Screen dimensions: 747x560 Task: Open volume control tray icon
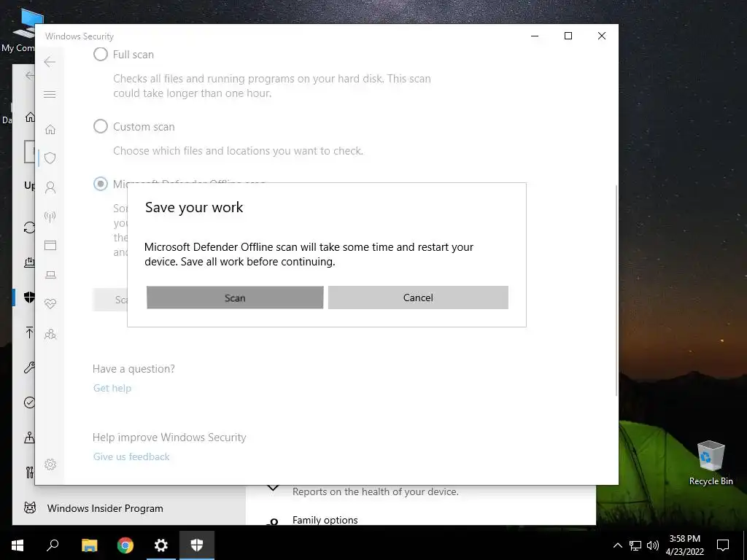(653, 545)
